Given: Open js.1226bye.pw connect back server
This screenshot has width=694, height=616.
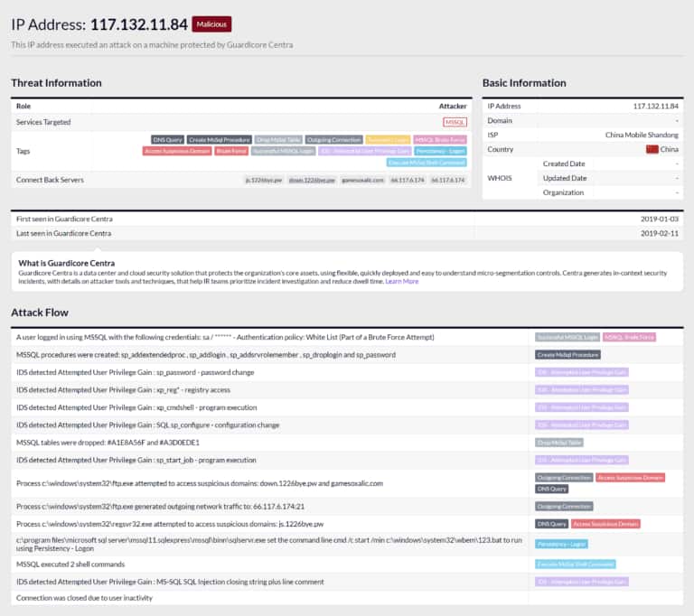Looking at the screenshot, I should tap(264, 180).
